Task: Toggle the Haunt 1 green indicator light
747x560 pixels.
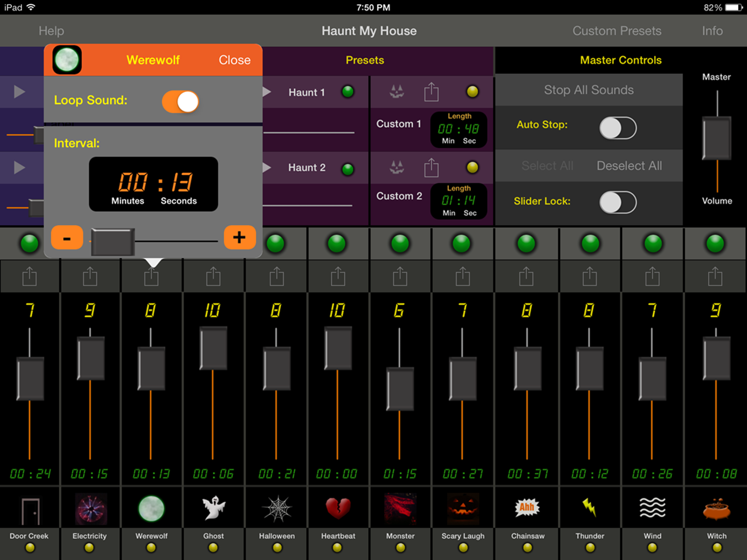Action: pos(348,92)
